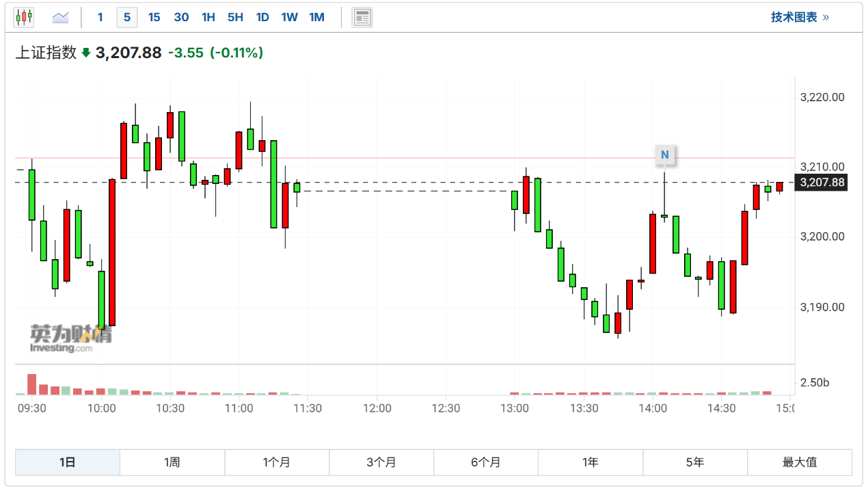
Task: Switch to the area chart icon
Action: [x=60, y=17]
